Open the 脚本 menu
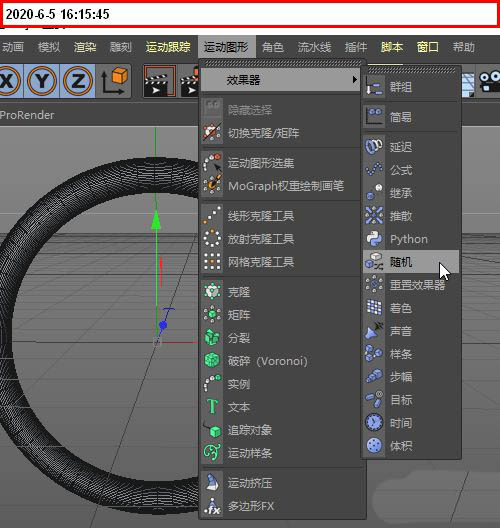The height and width of the screenshot is (528, 500). (x=392, y=47)
